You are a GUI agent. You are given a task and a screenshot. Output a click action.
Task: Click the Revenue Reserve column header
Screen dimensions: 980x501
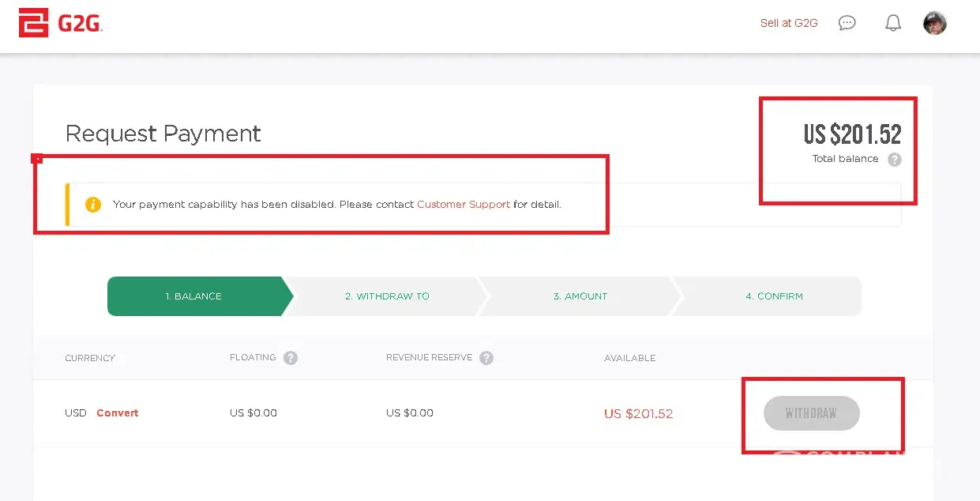point(429,358)
